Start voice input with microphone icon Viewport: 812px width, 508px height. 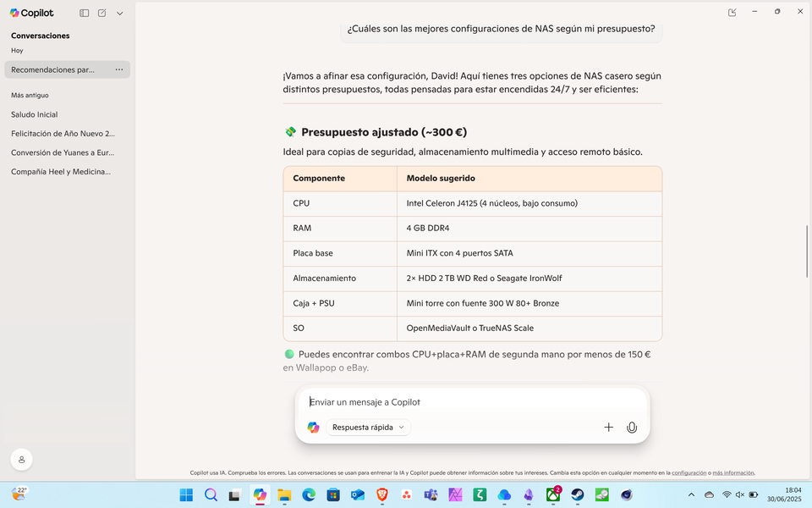pyautogui.click(x=631, y=427)
